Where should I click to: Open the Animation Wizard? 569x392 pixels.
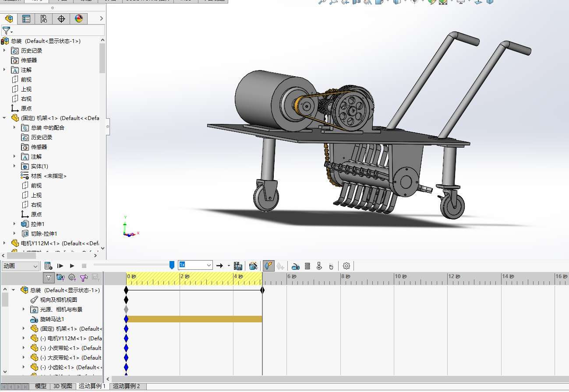pos(253,266)
